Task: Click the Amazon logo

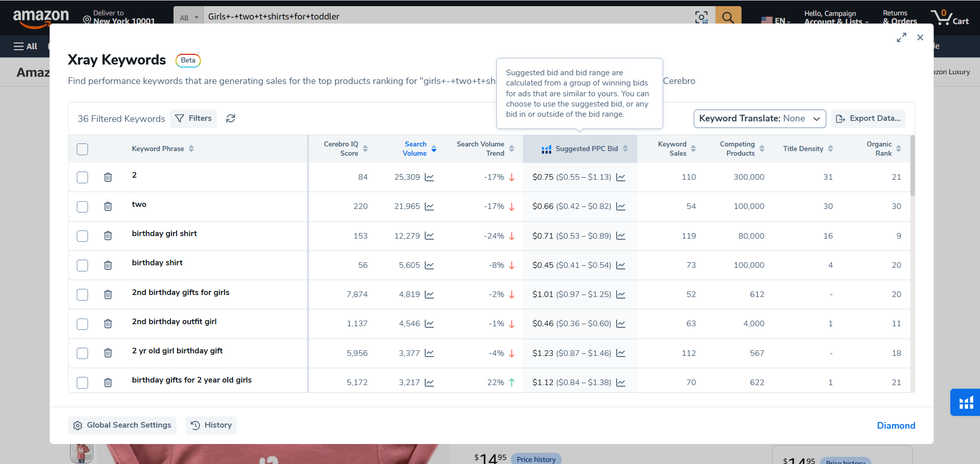Action: click(x=41, y=17)
